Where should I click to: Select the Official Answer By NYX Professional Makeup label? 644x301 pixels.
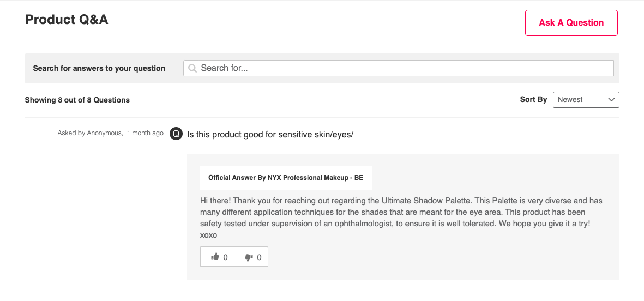click(286, 178)
